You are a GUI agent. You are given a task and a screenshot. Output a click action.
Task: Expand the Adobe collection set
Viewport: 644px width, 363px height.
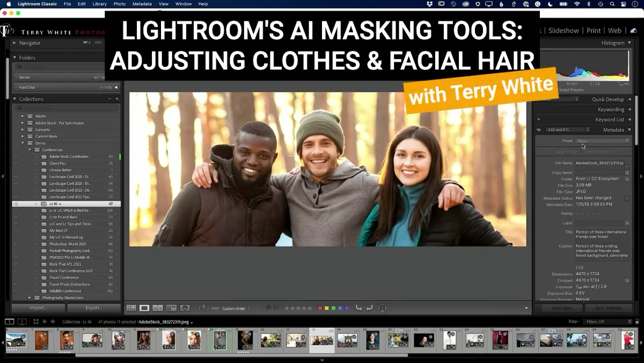click(23, 116)
